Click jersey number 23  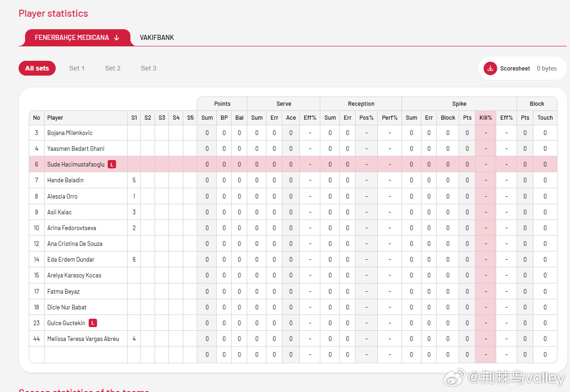click(x=37, y=323)
